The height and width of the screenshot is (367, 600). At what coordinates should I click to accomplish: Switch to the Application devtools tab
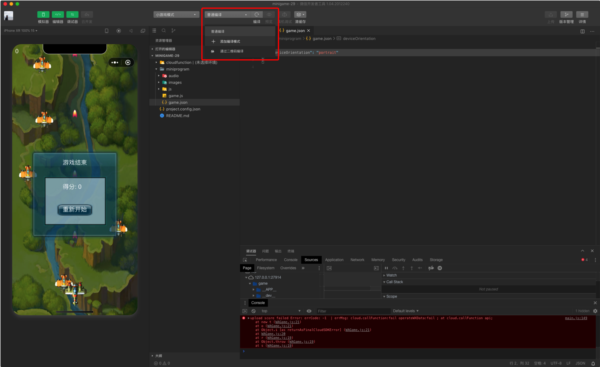[334, 260]
